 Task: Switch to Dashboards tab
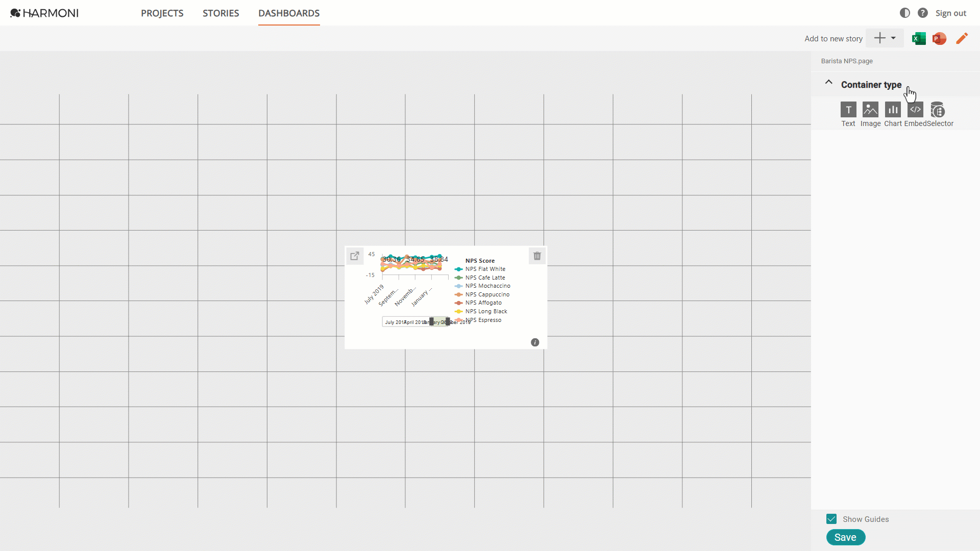click(x=289, y=13)
